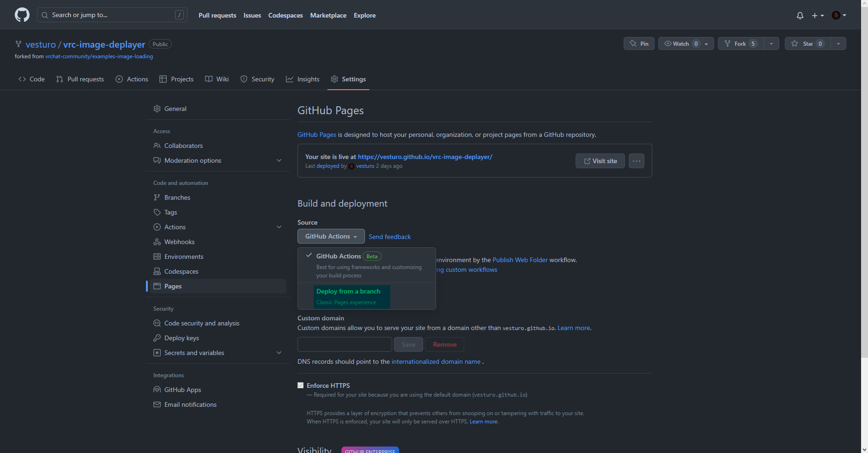Open the create new plus menu

pyautogui.click(x=818, y=15)
